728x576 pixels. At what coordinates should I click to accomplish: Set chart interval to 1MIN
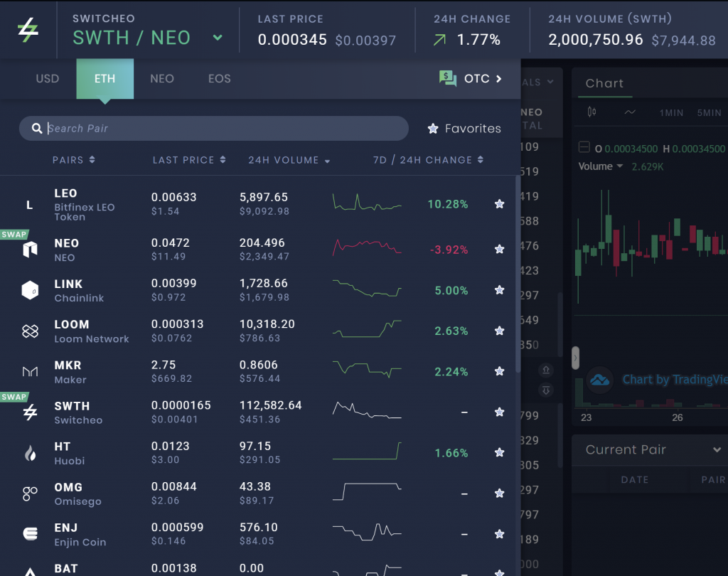pyautogui.click(x=671, y=113)
